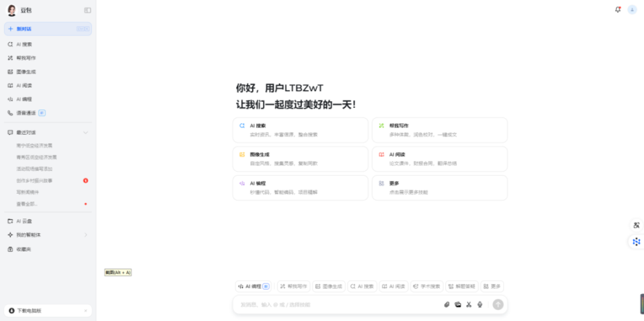Click the scissors screenshot icon in input box
The height and width of the screenshot is (321, 644).
(469, 304)
